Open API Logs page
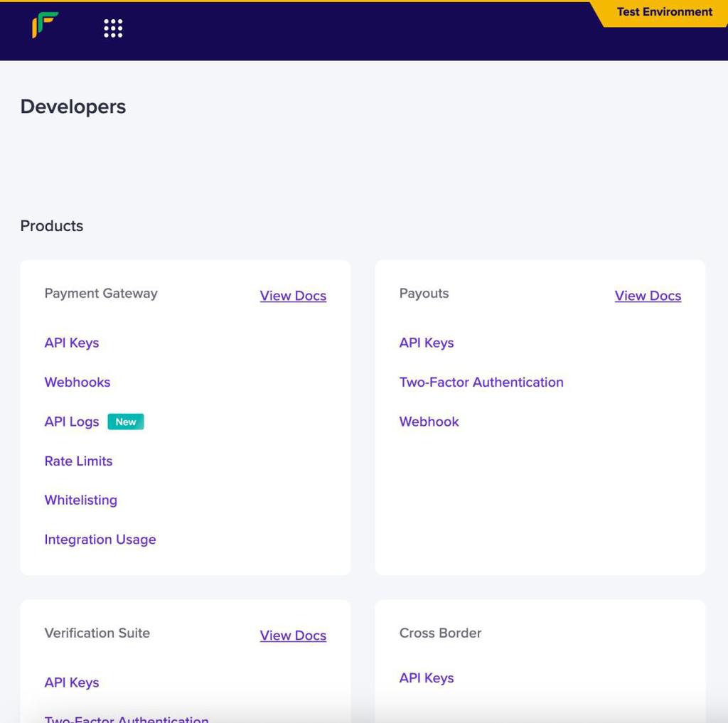 72,422
